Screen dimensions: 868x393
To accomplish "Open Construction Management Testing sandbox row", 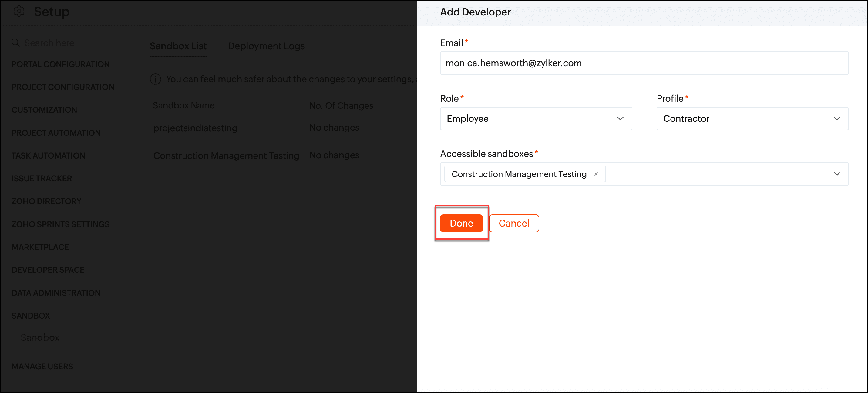I will [226, 155].
